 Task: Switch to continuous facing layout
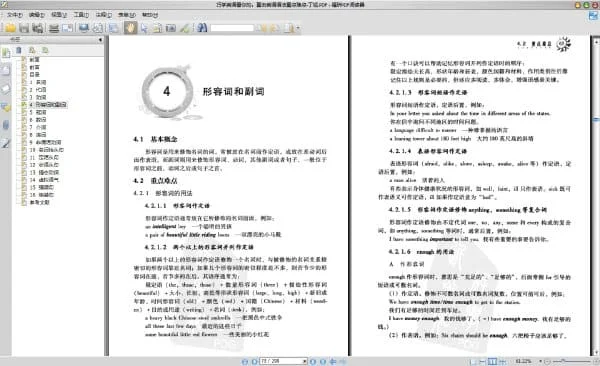click(x=502, y=361)
